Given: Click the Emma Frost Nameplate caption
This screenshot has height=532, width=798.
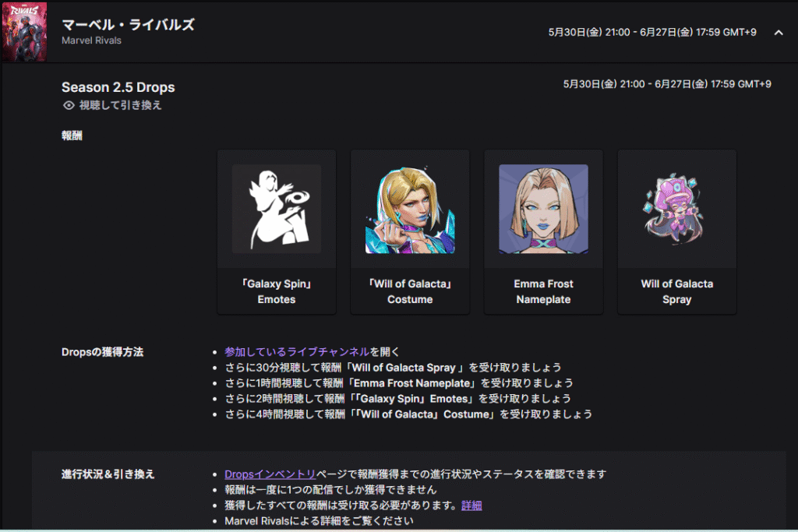Looking at the screenshot, I should pos(543,291).
